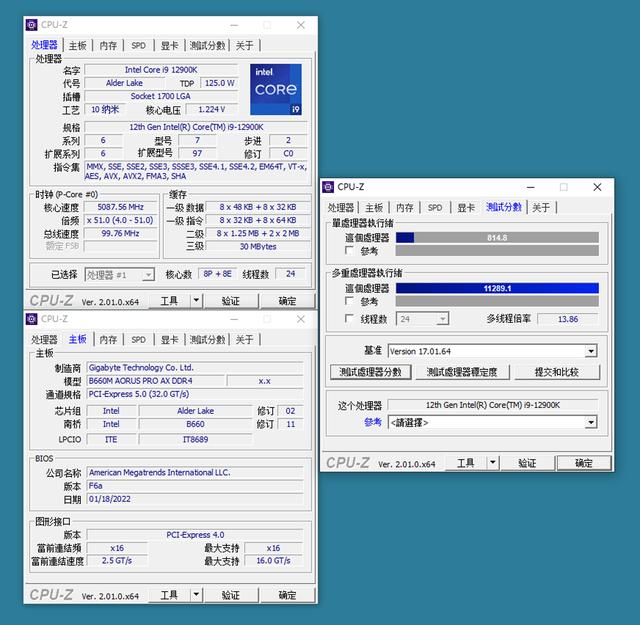The image size is (640, 625).
Task: Click single thread score bar 814.8
Action: tap(497, 238)
